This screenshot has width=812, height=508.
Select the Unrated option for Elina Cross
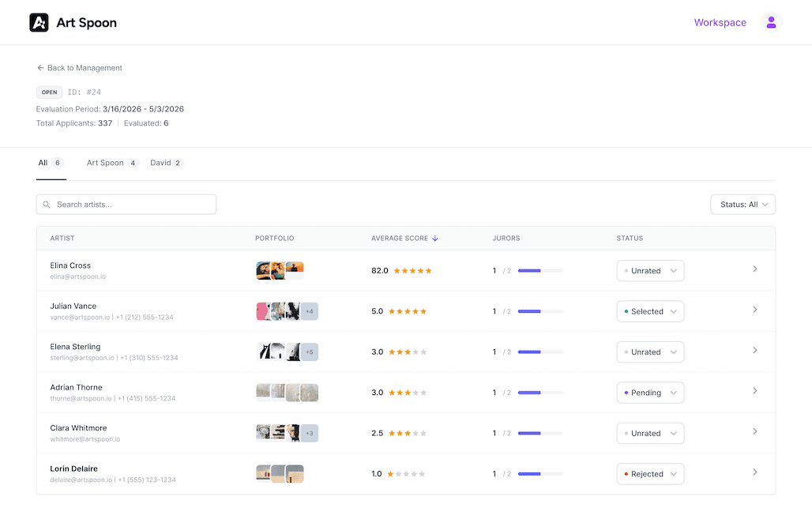649,270
